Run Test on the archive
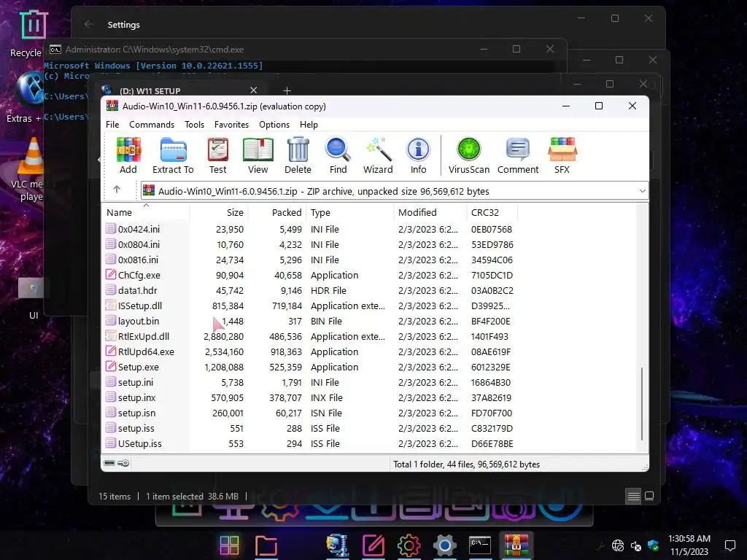The image size is (747, 560). click(x=217, y=155)
